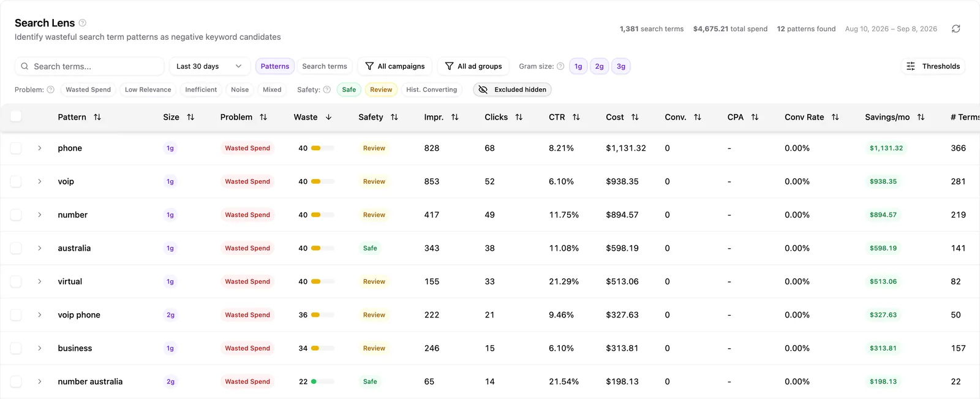
Task: Click the Safe badge in australia row
Action: pos(370,248)
